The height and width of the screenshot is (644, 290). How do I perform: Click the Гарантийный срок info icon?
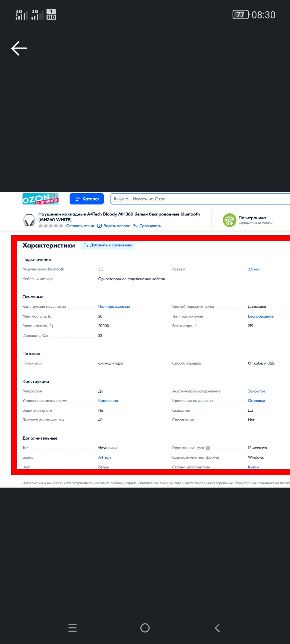point(208,448)
